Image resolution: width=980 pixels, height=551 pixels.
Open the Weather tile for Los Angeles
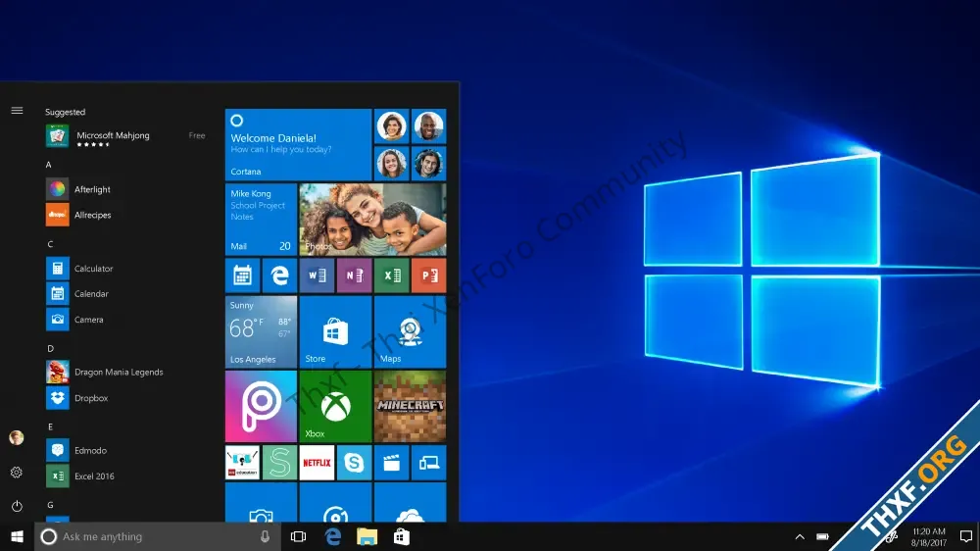pos(261,331)
